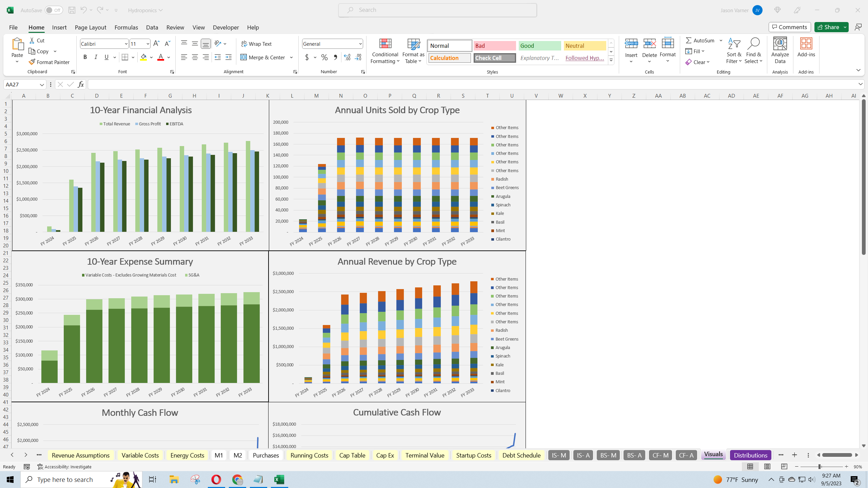This screenshot has height=488, width=868.
Task: Click the Decrease Indent icon
Action: 218,57
